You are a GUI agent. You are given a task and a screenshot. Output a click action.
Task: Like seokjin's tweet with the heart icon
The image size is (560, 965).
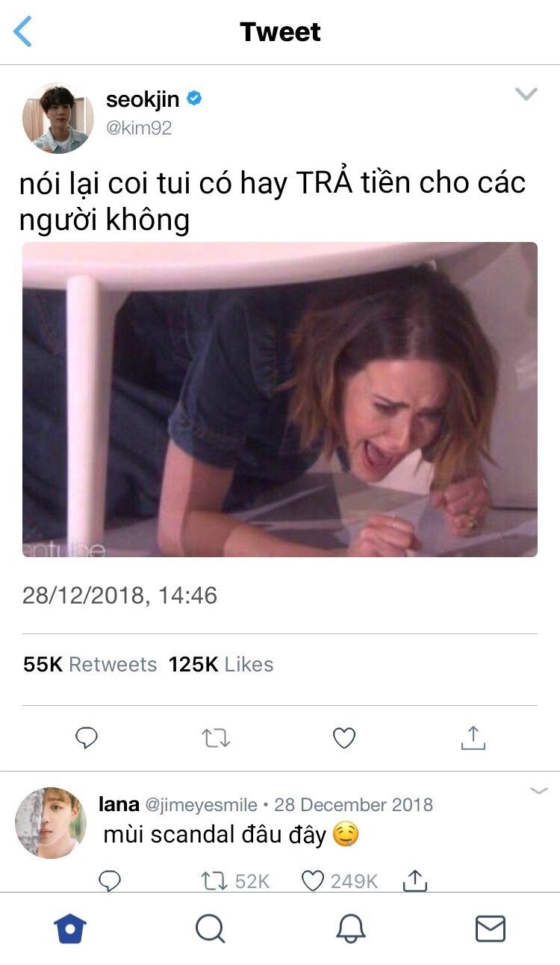point(343,739)
